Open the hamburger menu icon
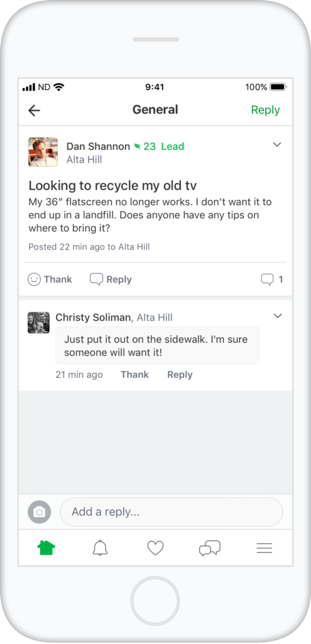The image size is (311, 644). (265, 548)
